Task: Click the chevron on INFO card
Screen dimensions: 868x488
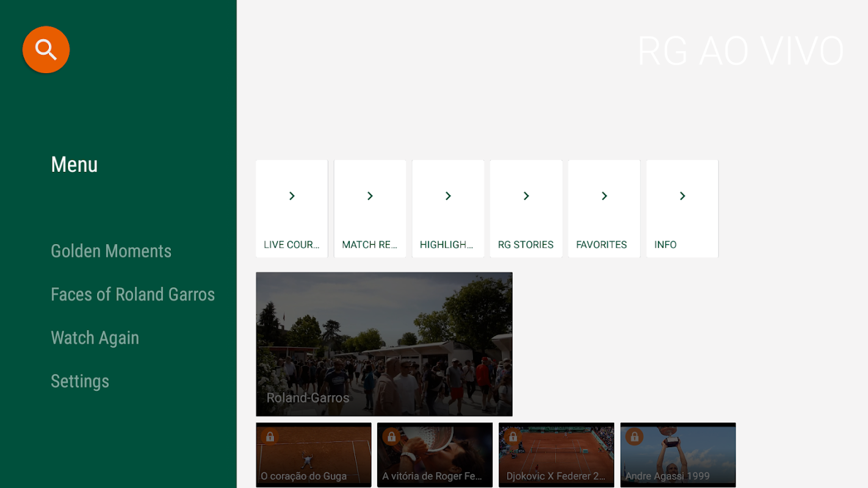Action: pos(682,196)
